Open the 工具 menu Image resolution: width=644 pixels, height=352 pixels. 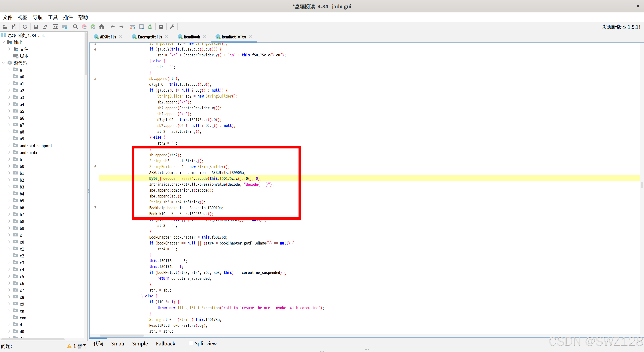pyautogui.click(x=53, y=17)
